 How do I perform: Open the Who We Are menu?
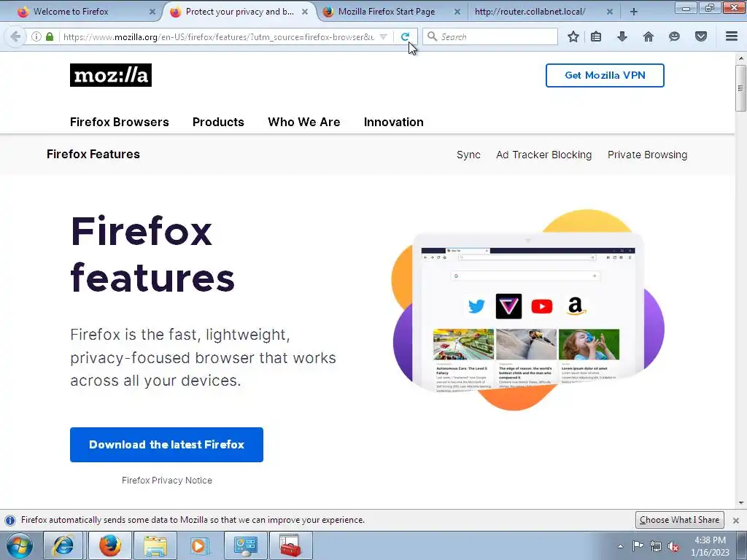pos(304,122)
